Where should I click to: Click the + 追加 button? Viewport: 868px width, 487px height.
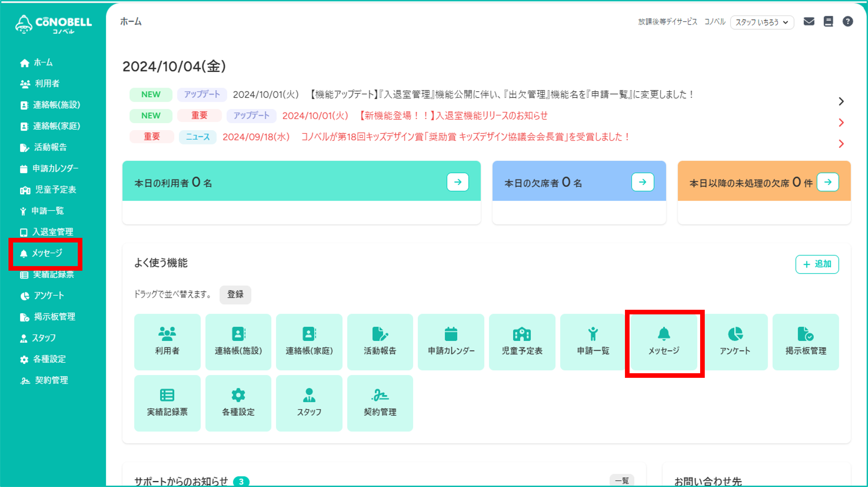pyautogui.click(x=817, y=264)
